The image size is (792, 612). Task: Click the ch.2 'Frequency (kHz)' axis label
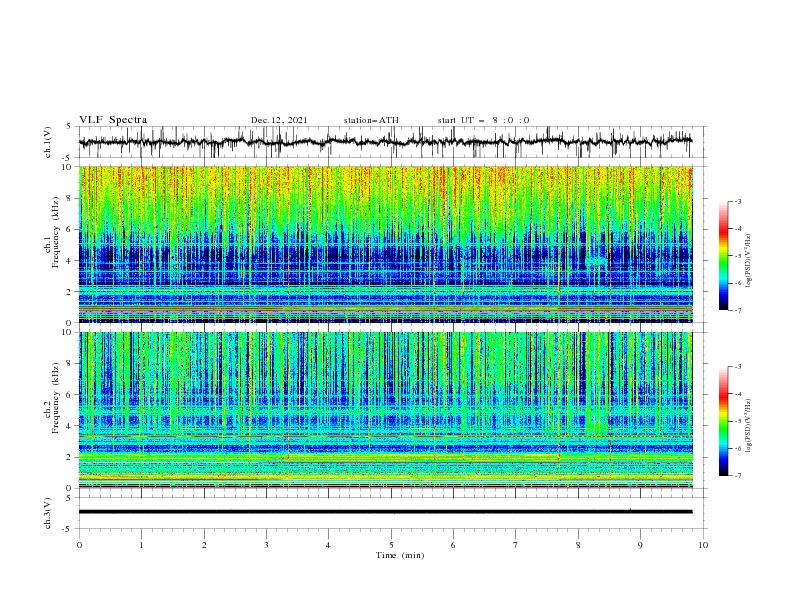pyautogui.click(x=56, y=398)
